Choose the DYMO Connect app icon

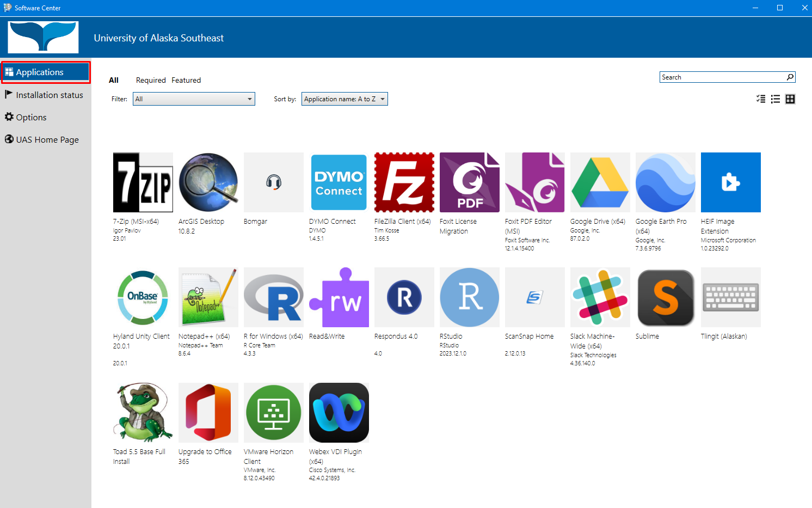point(339,182)
